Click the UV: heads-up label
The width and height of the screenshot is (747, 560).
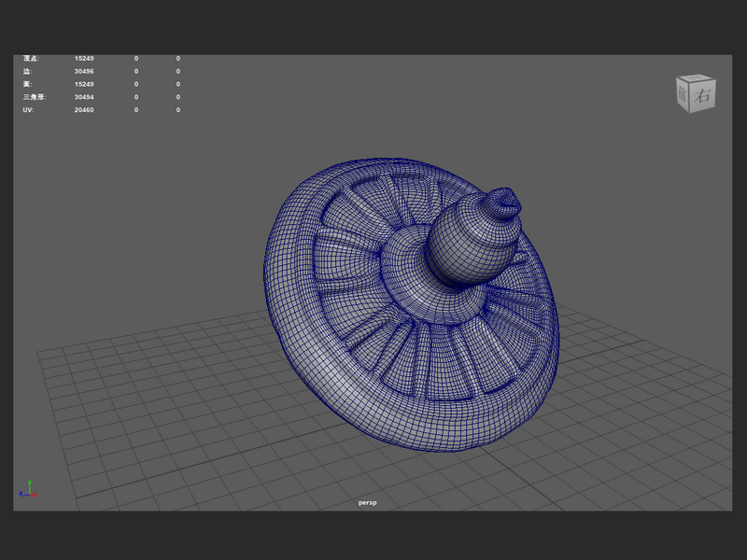point(28,110)
